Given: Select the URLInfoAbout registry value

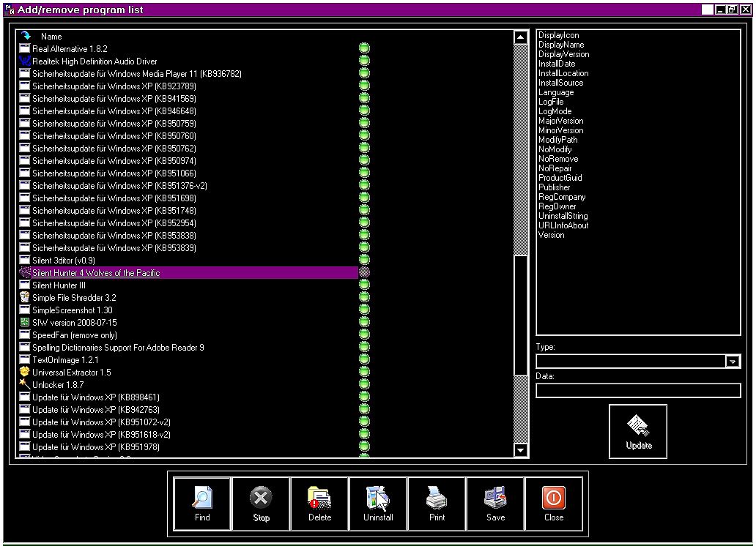Looking at the screenshot, I should point(563,225).
